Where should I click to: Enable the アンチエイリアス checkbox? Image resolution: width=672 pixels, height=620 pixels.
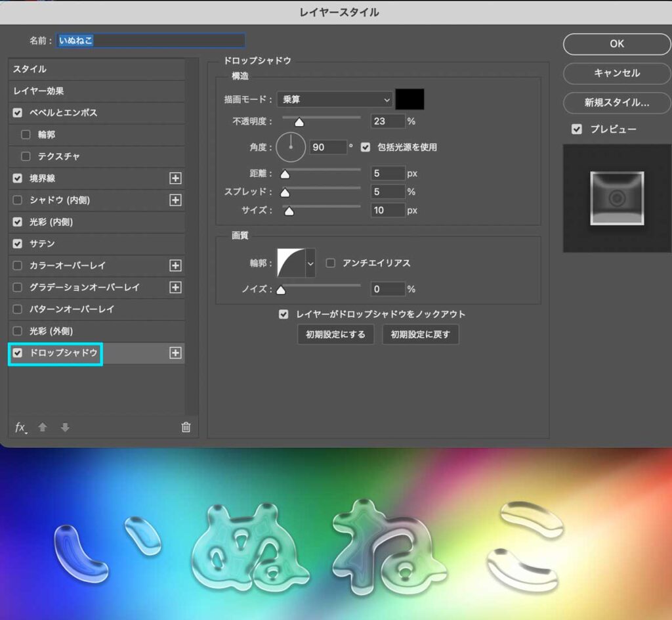pos(331,262)
